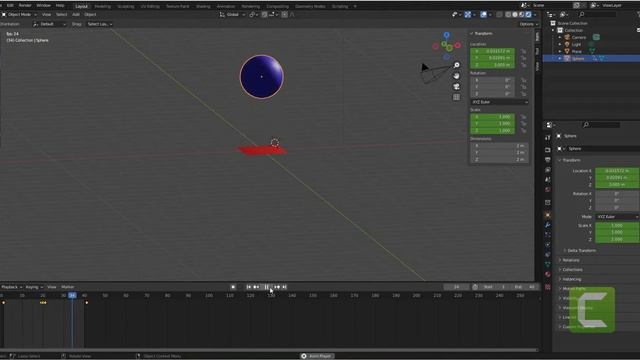The image size is (640, 360).
Task: Select rendered viewport shading
Action: click(528, 14)
